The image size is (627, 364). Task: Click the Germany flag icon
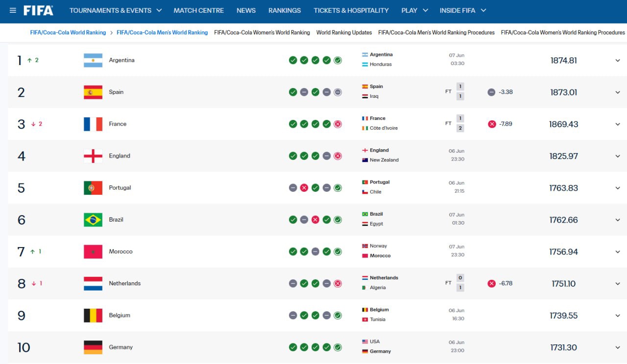tap(93, 347)
